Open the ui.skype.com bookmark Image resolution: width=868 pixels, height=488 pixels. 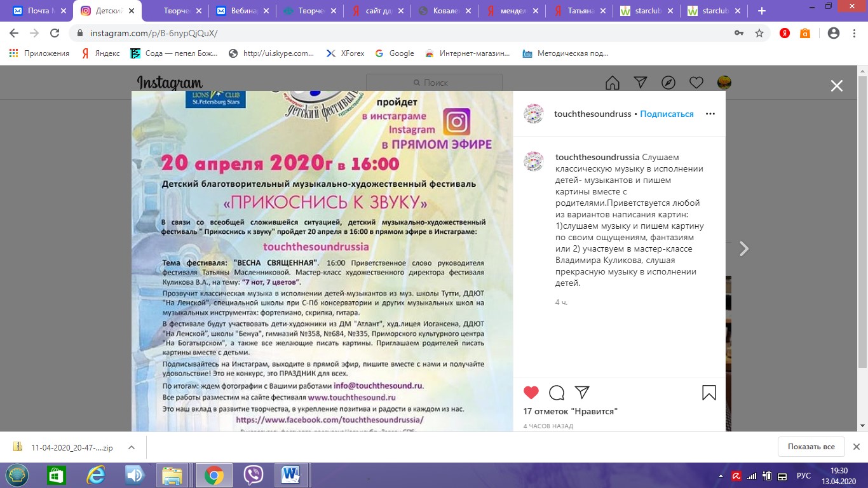271,53
